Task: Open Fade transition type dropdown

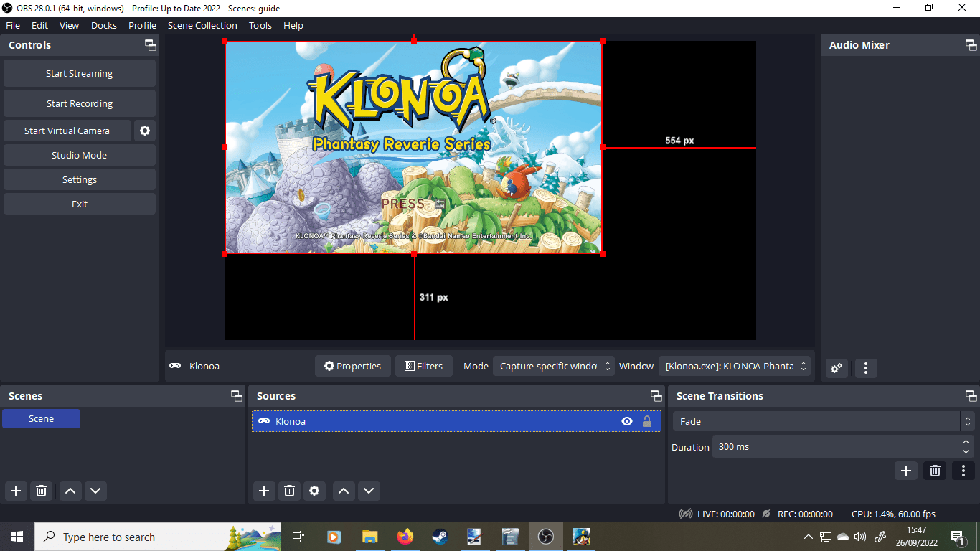Action: tap(823, 421)
